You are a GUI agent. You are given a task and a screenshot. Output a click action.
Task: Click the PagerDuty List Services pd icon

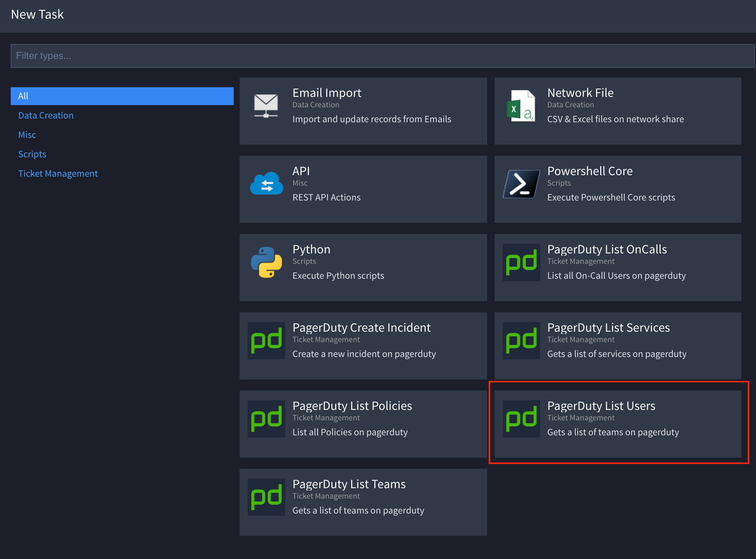pos(521,341)
